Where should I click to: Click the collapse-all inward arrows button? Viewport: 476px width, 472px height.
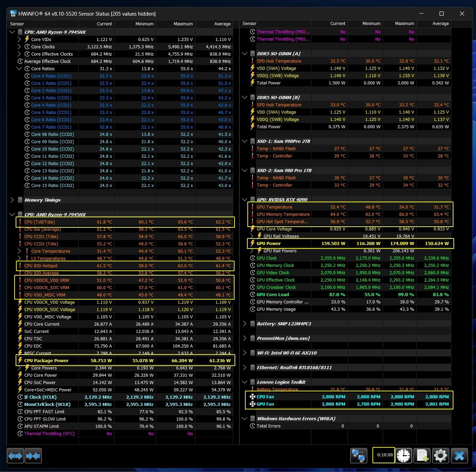pos(33,455)
